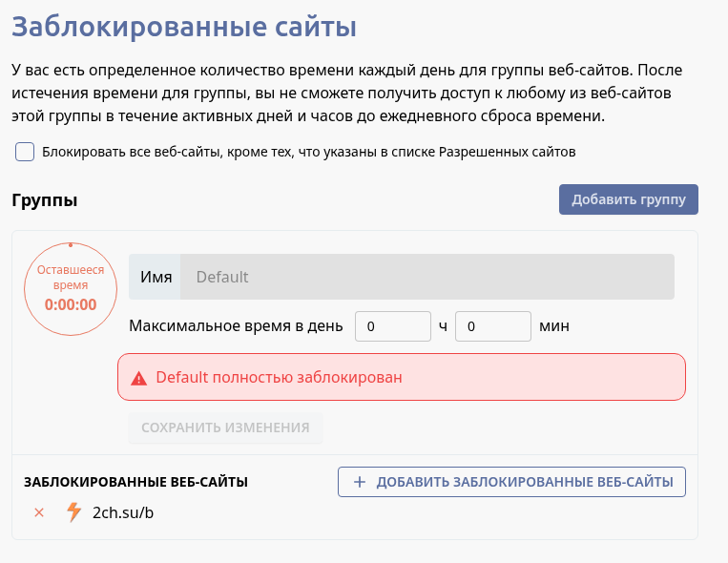The width and height of the screenshot is (728, 563).
Task: Remove 2ch.su/b with the orange X icon
Action: [x=39, y=512]
